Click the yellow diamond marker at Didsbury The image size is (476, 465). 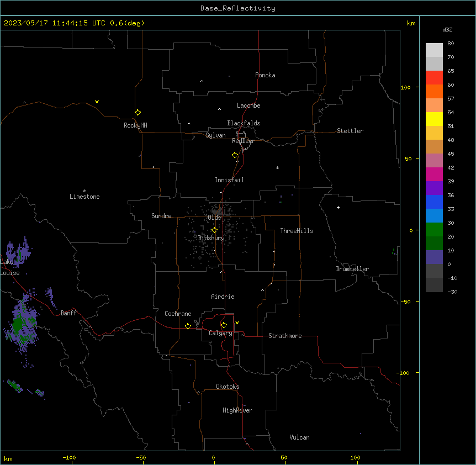214,230
